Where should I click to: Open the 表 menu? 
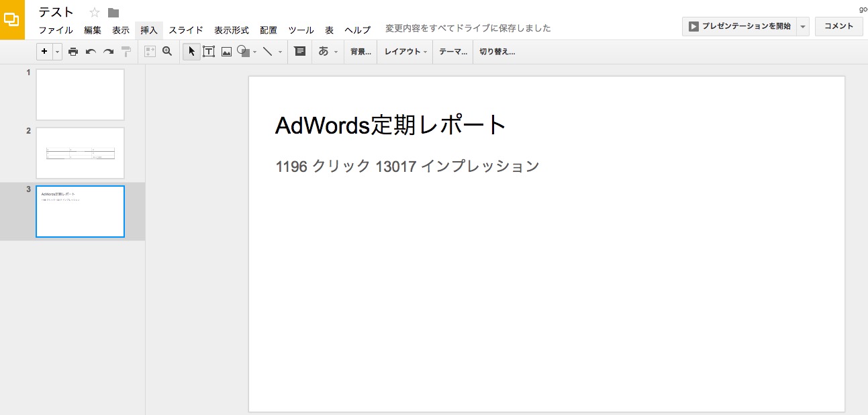click(329, 30)
